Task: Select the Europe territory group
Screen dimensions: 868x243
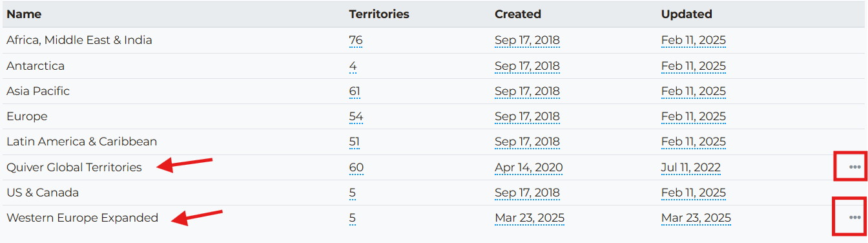Action: pos(27,116)
